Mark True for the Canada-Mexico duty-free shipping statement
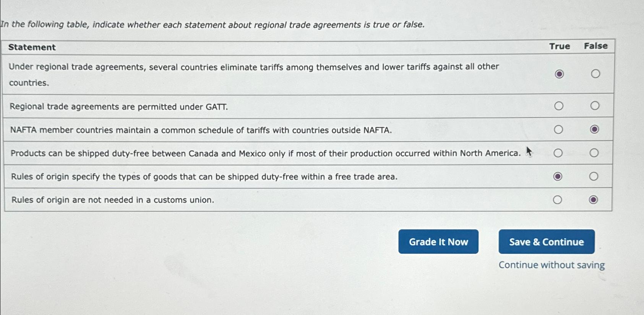Image resolution: width=644 pixels, height=315 pixels. (558, 153)
